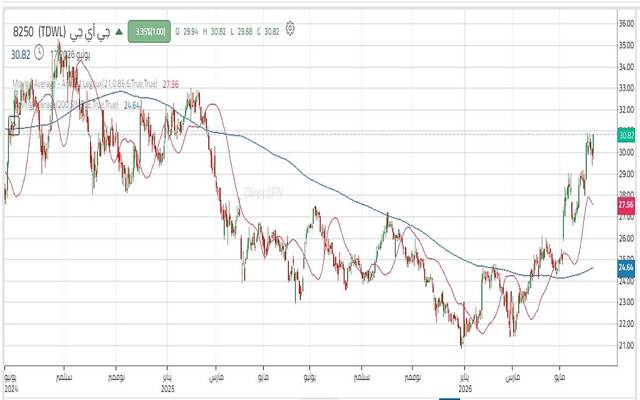640x400 pixels.
Task: Open chart settings gear icon
Action: click(x=290, y=29)
